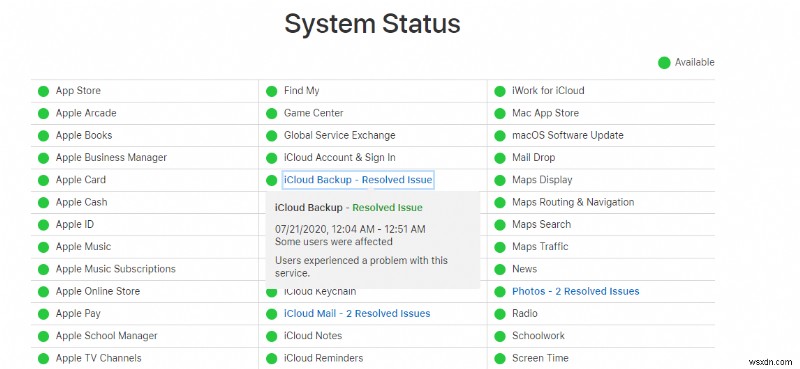800x369 pixels.
Task: Select the Screen Time service name
Action: coord(540,358)
